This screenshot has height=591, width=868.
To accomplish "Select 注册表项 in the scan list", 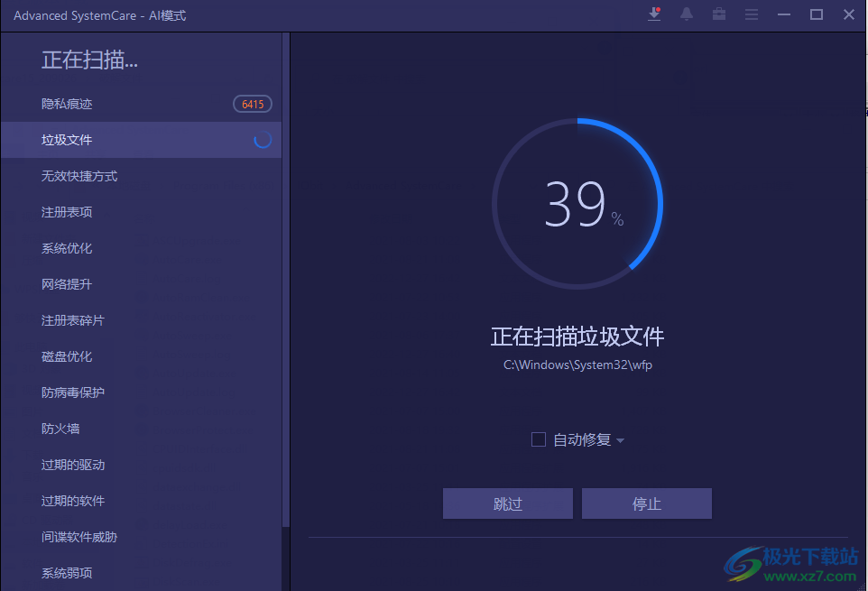I will tap(141, 212).
